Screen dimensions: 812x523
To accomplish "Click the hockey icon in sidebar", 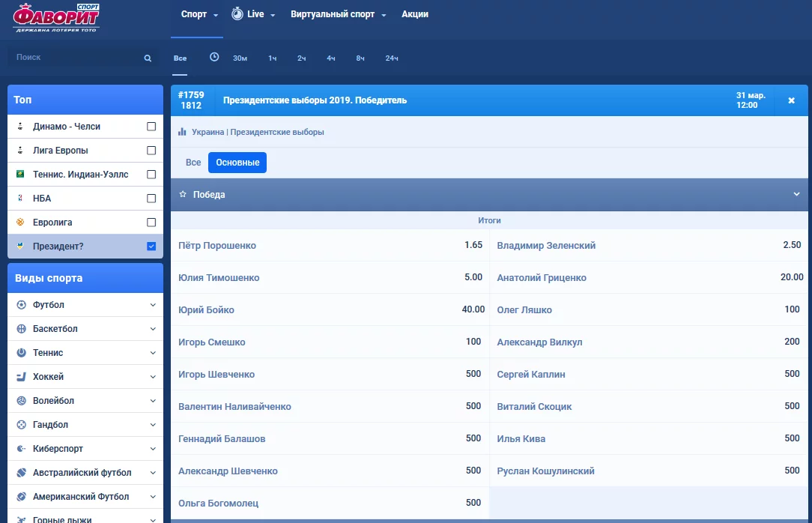I will [21, 377].
